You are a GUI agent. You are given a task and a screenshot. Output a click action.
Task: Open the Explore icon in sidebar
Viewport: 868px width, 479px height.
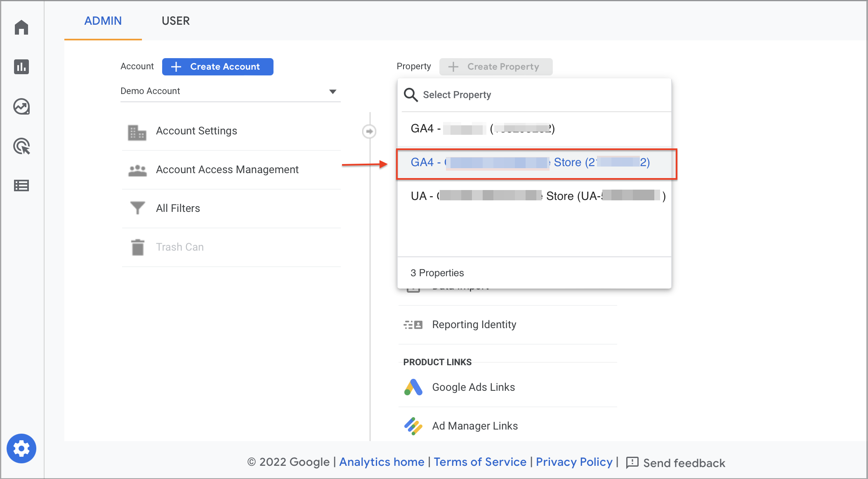pos(21,106)
